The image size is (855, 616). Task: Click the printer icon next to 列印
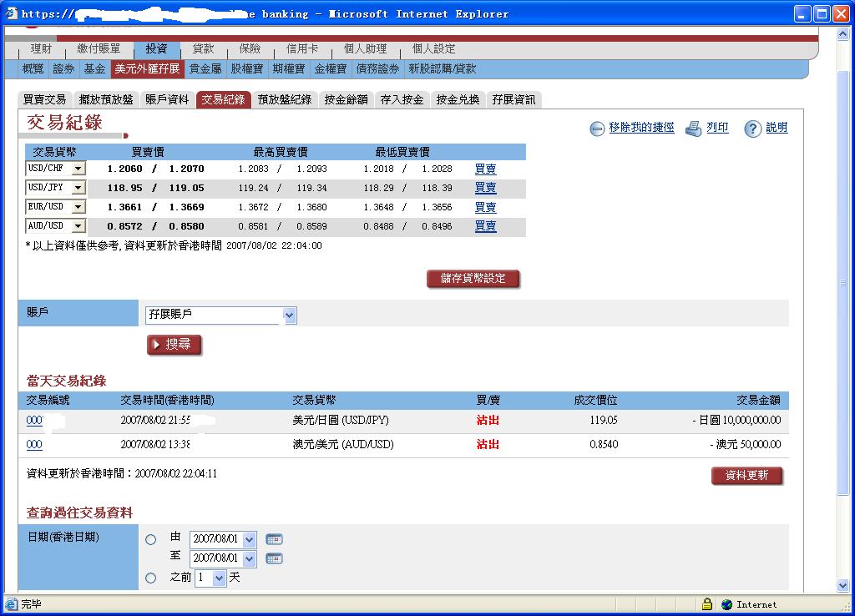click(694, 129)
